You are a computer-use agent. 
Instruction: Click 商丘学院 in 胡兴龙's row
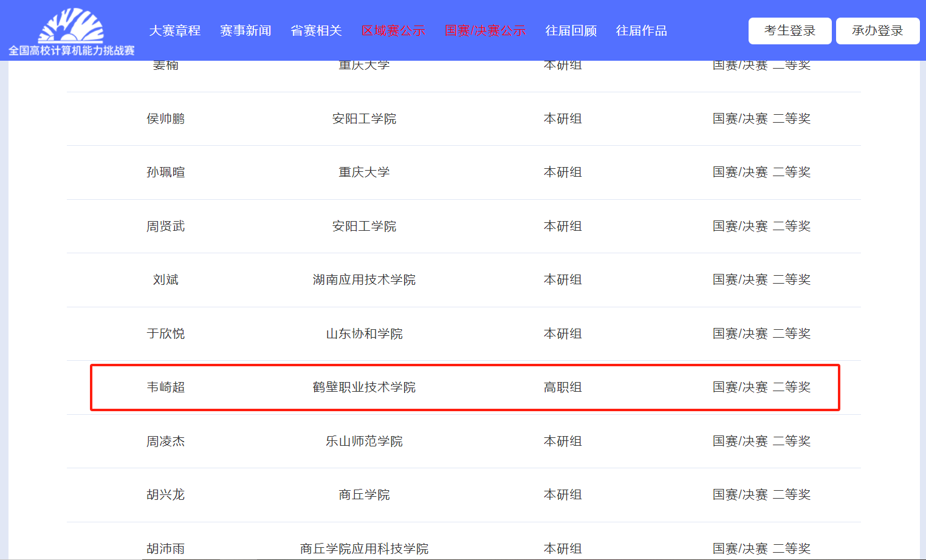[x=364, y=494]
